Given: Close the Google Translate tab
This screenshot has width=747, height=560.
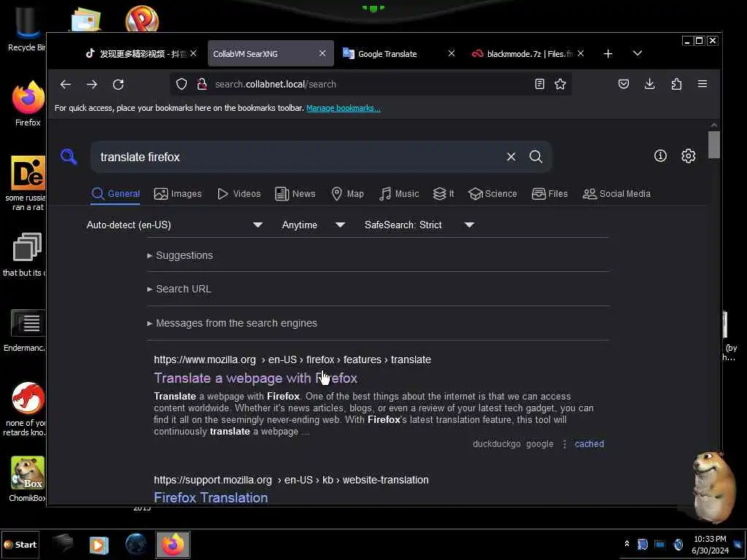Looking at the screenshot, I should [x=452, y=53].
